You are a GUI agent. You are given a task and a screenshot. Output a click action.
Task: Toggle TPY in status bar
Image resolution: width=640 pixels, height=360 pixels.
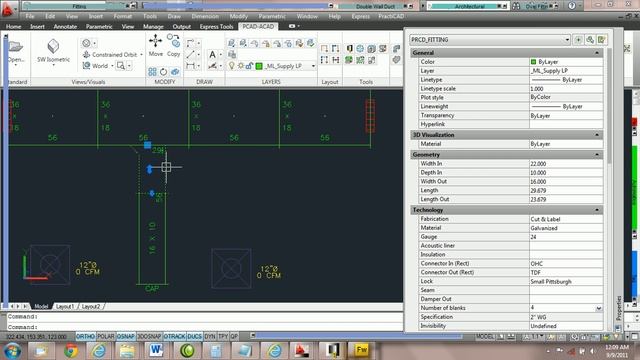click(x=223, y=336)
